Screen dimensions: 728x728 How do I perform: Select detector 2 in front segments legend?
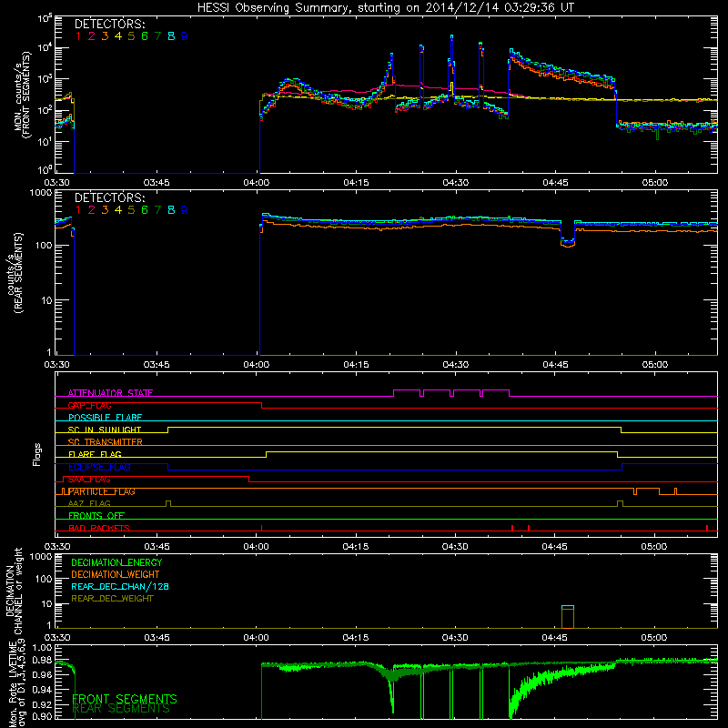pos(92,36)
